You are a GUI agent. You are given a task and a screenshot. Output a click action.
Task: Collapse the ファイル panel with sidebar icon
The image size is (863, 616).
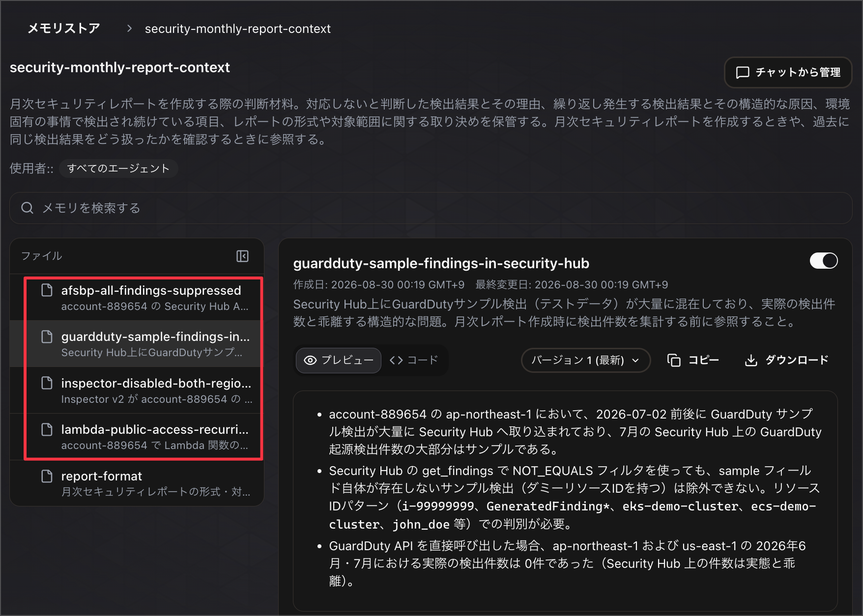[242, 256]
